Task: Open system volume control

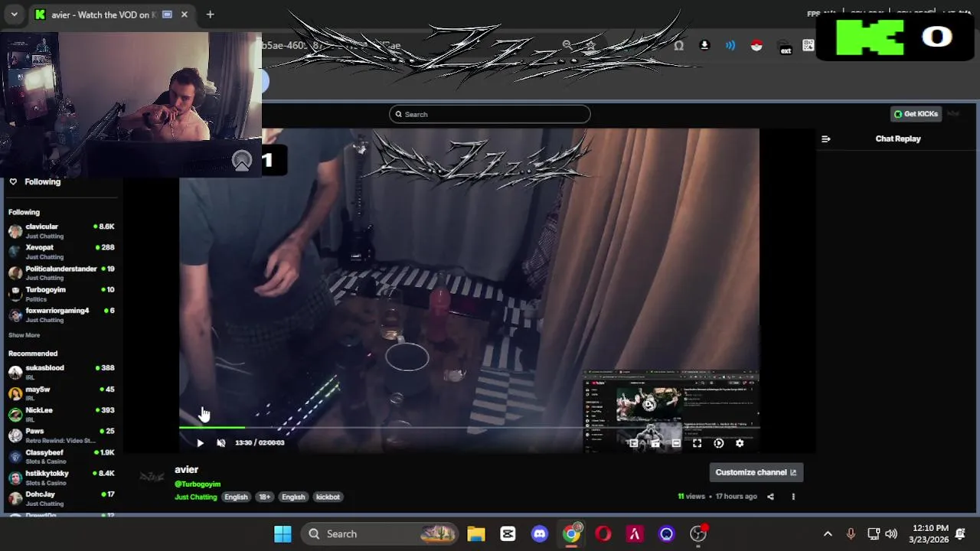Action: (x=891, y=534)
